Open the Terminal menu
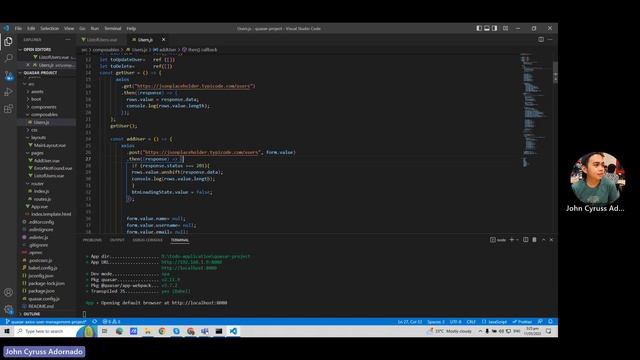Screen dimensions: 640x360 (113, 29)
